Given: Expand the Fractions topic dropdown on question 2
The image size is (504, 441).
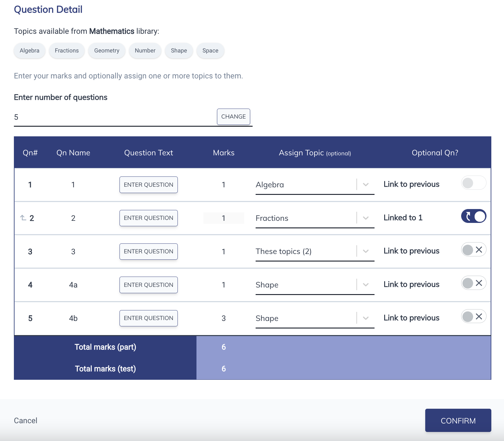Looking at the screenshot, I should coord(366,218).
